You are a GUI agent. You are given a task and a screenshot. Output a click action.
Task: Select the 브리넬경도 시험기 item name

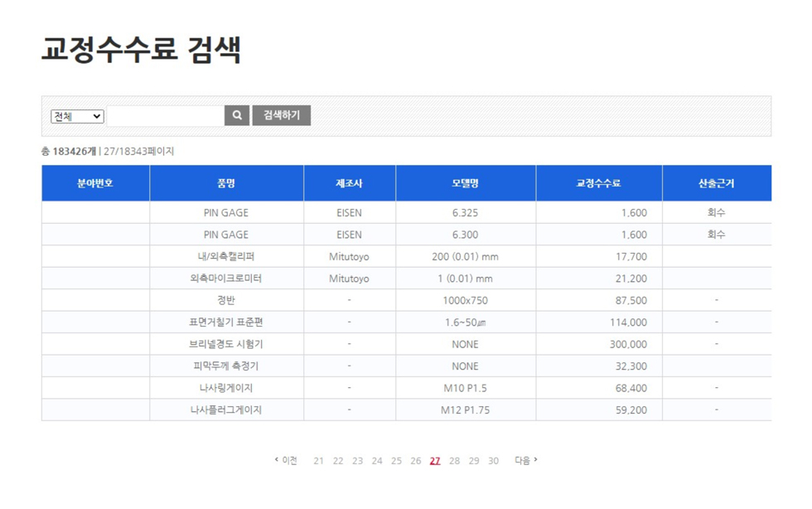225,344
